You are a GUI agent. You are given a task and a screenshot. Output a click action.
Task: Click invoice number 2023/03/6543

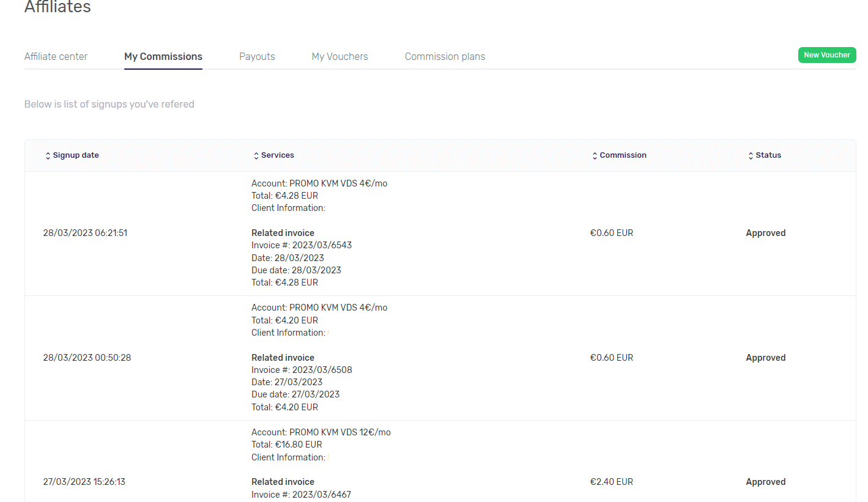click(322, 245)
